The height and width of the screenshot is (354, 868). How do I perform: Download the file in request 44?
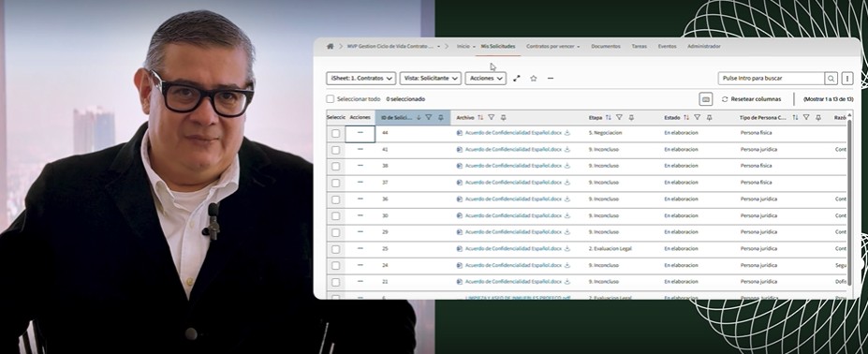[x=567, y=133]
